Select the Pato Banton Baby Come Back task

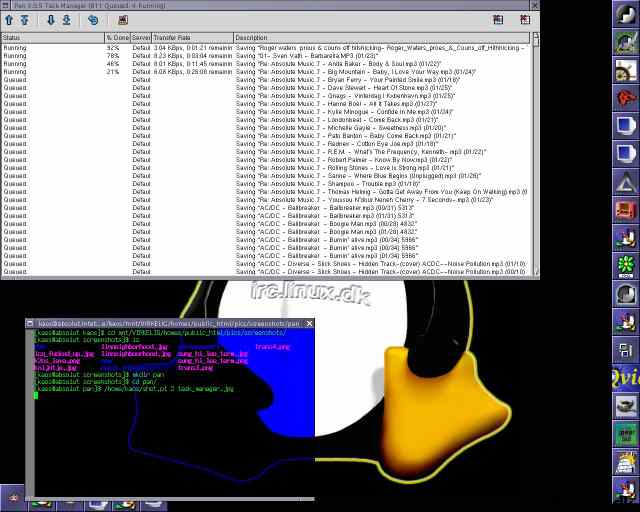tap(265, 136)
